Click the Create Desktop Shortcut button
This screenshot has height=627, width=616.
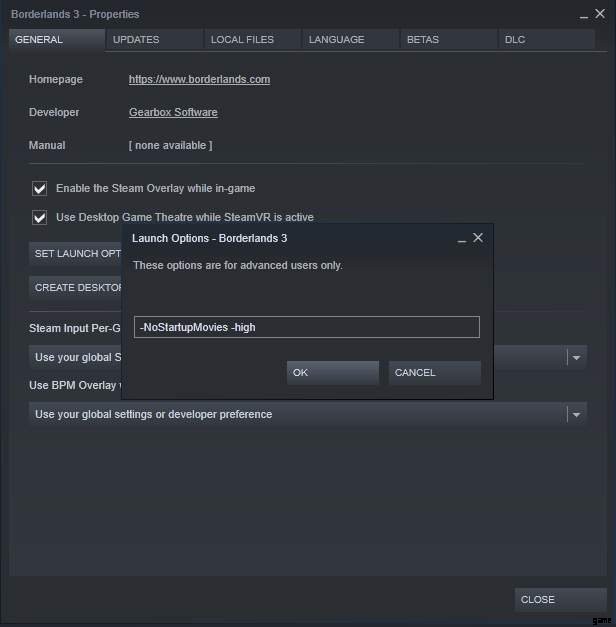pos(75,288)
